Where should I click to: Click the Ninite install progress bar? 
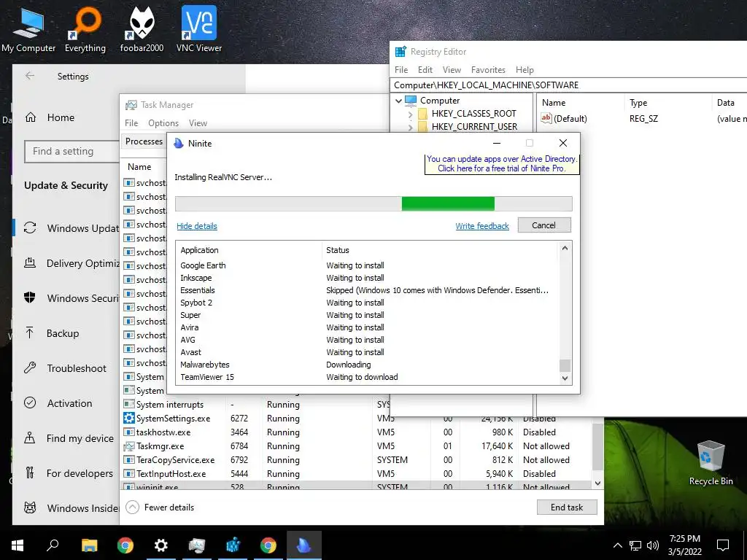point(373,204)
